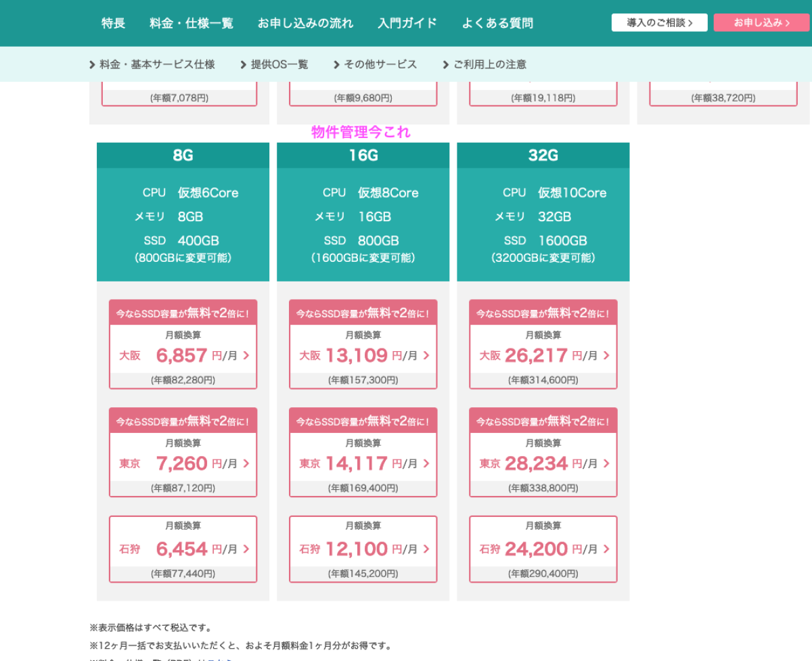Click the arrow beside 石狩 6,454円/月
The image size is (812, 661).
click(246, 549)
